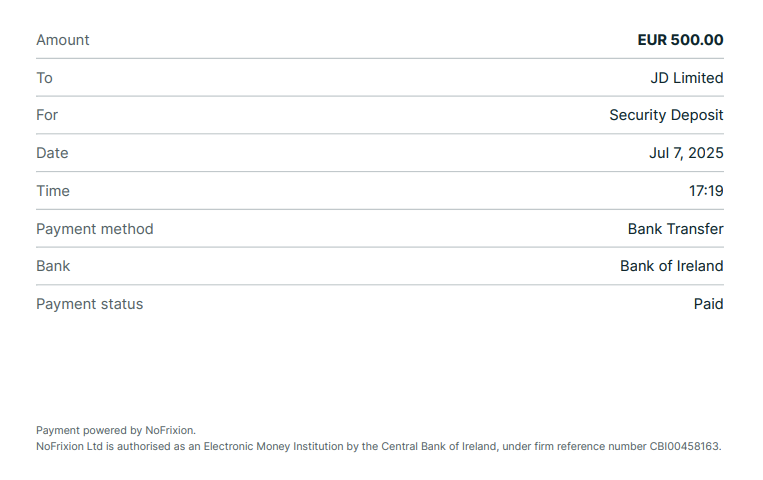Select the Jul 7, 2025 date value

(686, 153)
